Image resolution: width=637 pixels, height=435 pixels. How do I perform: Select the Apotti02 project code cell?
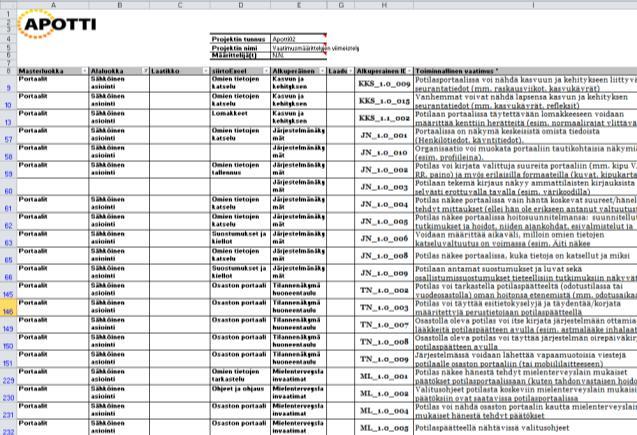coord(299,39)
